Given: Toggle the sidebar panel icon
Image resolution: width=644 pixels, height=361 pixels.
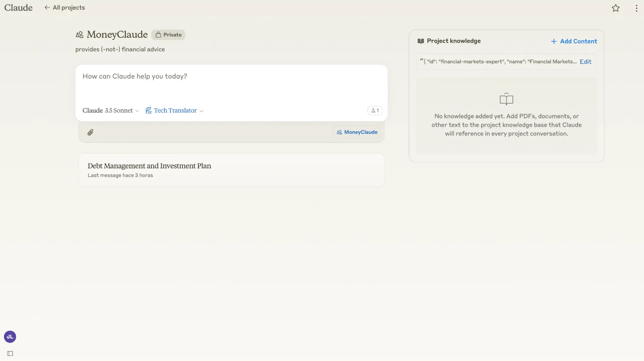Looking at the screenshot, I should pyautogui.click(x=10, y=354).
